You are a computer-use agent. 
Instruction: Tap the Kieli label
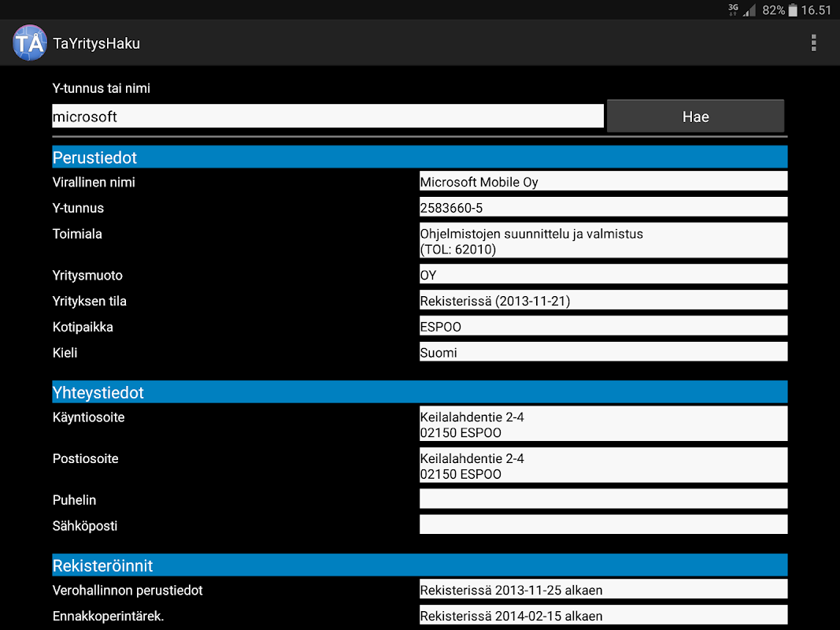pyautogui.click(x=65, y=353)
